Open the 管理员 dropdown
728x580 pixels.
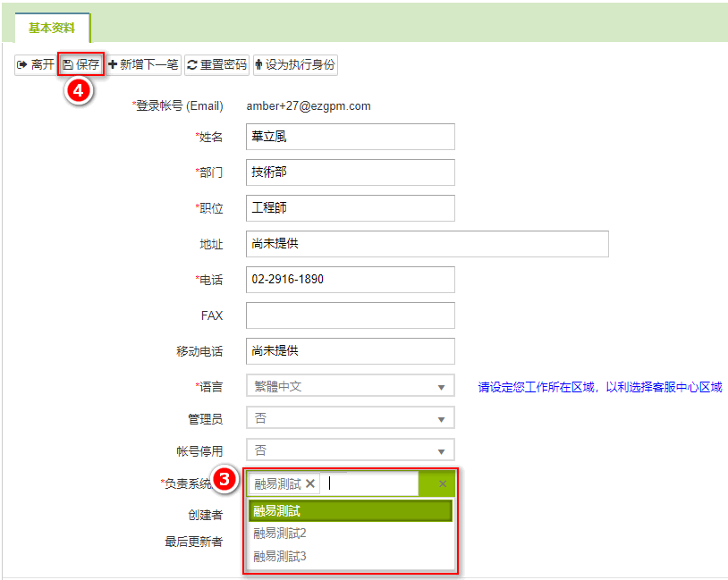[x=351, y=418]
